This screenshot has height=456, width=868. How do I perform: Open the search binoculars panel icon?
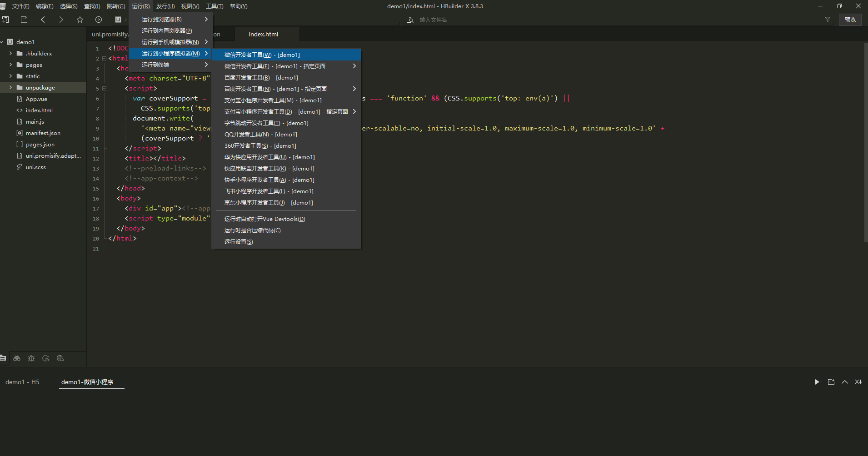tap(17, 358)
